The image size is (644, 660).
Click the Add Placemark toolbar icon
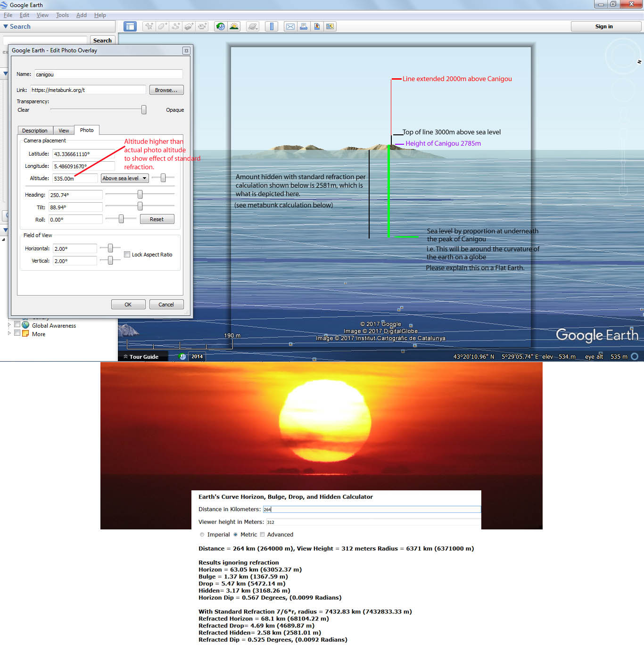(149, 26)
